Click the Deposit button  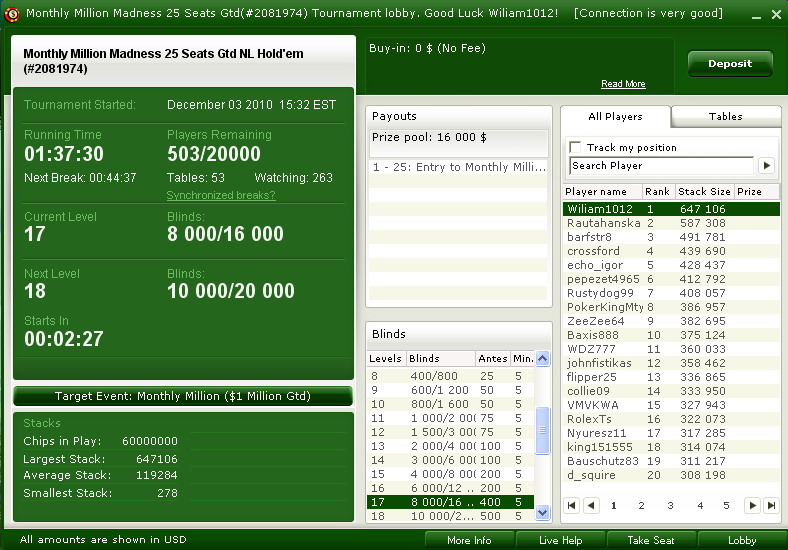(x=730, y=64)
